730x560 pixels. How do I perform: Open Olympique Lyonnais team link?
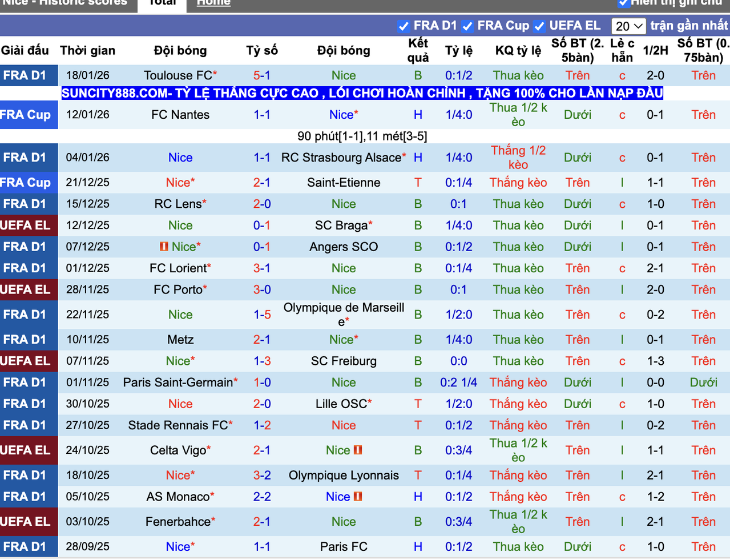[344, 476]
